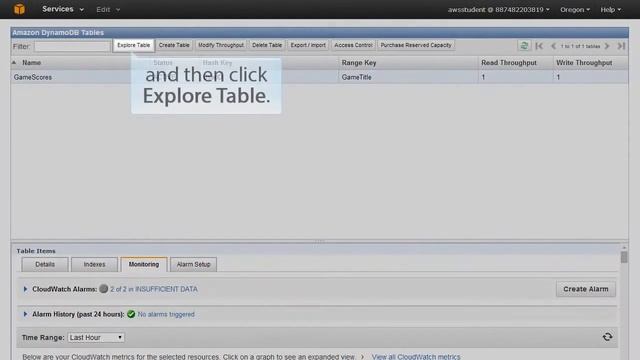Viewport: 640px width, 360px height.
Task: Click the green no-alarms check icon
Action: (131, 314)
